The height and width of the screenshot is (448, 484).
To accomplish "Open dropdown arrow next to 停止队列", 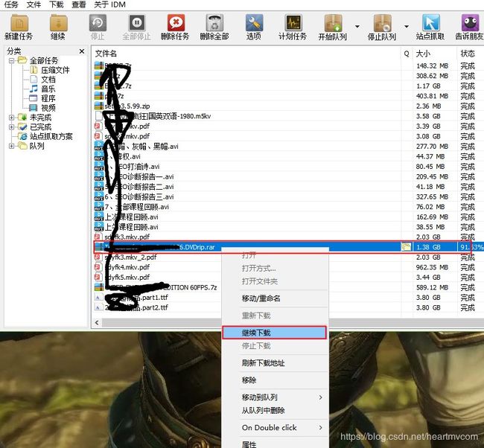I will pos(407,27).
